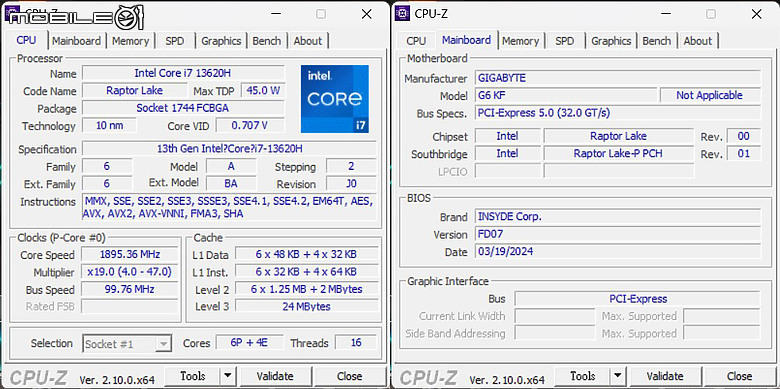Screen dimensions: 780x389
Task: Switch to the Graphics tab in the right window
Action: point(611,41)
